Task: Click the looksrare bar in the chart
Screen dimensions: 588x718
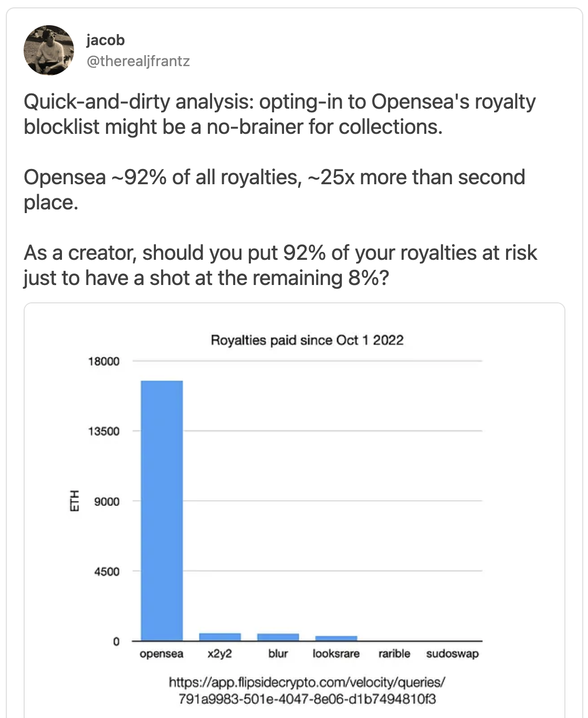Action: pyautogui.click(x=336, y=638)
